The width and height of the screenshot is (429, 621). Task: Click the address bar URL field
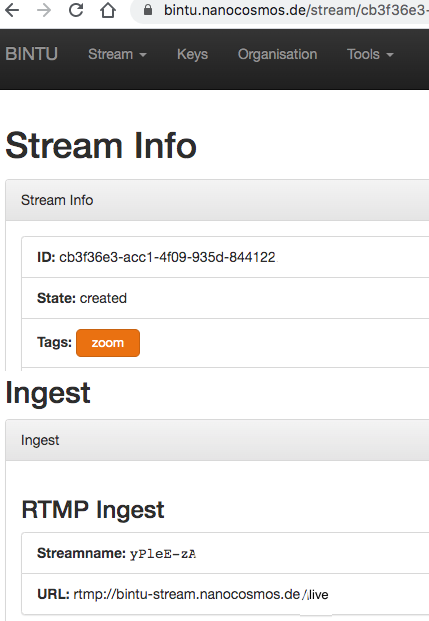click(x=280, y=11)
